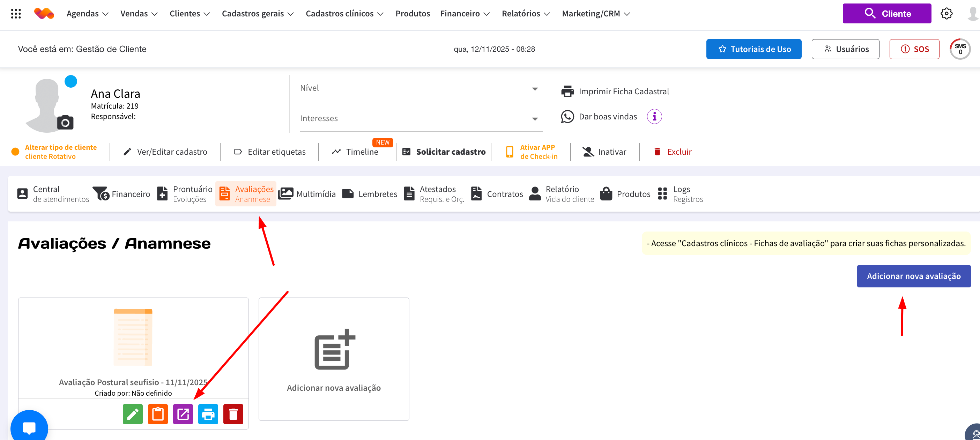Click the SMS counter circle
This screenshot has height=440, width=980.
pos(960,49)
